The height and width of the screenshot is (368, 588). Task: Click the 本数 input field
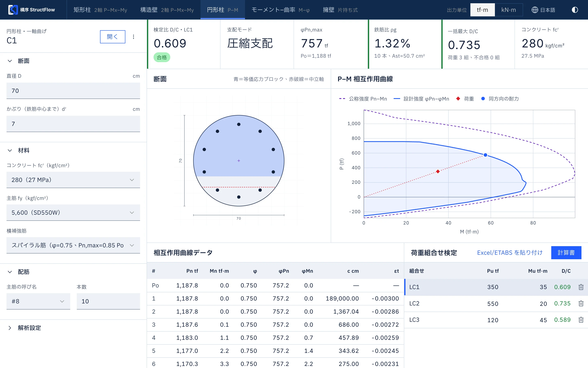coord(108,301)
